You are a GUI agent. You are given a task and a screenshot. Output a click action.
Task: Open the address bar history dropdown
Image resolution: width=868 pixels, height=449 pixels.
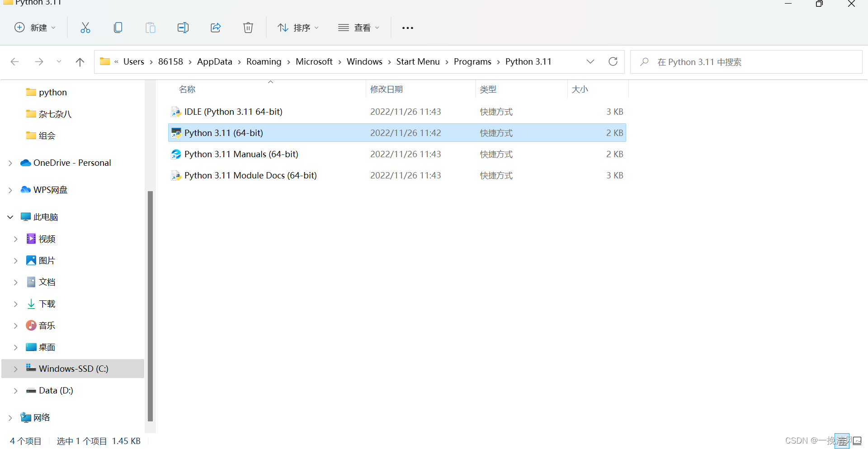point(590,61)
